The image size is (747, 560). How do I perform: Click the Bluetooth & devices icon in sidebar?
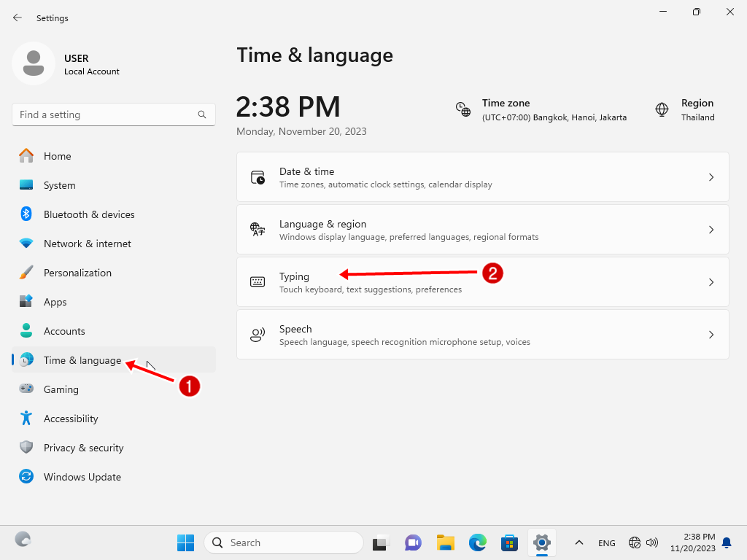click(x=26, y=214)
